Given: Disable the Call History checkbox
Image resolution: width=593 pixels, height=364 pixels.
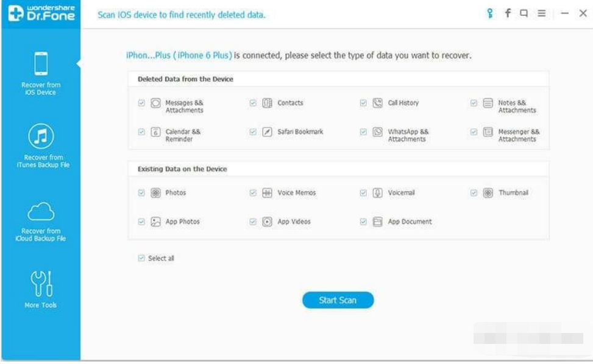Looking at the screenshot, I should 363,103.
